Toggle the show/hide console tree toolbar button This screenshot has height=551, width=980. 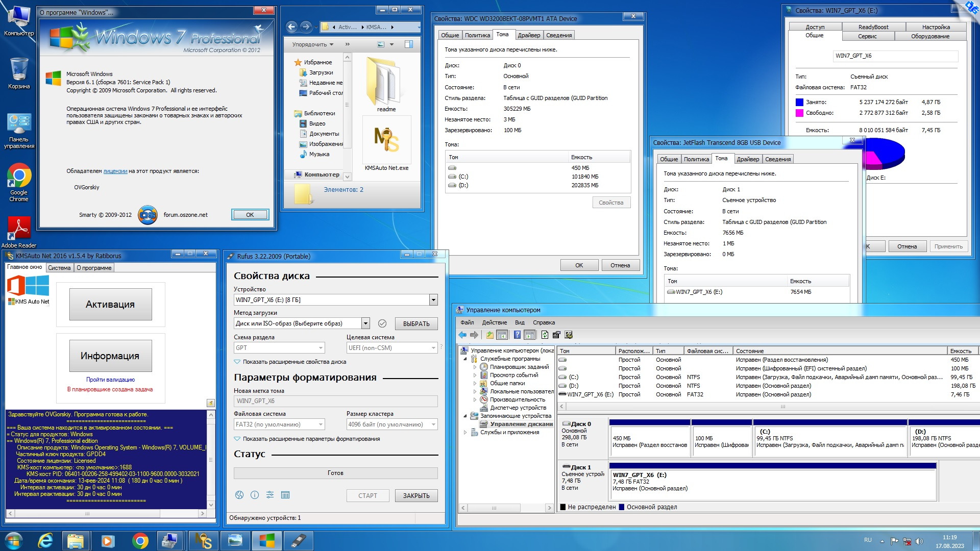coord(502,335)
